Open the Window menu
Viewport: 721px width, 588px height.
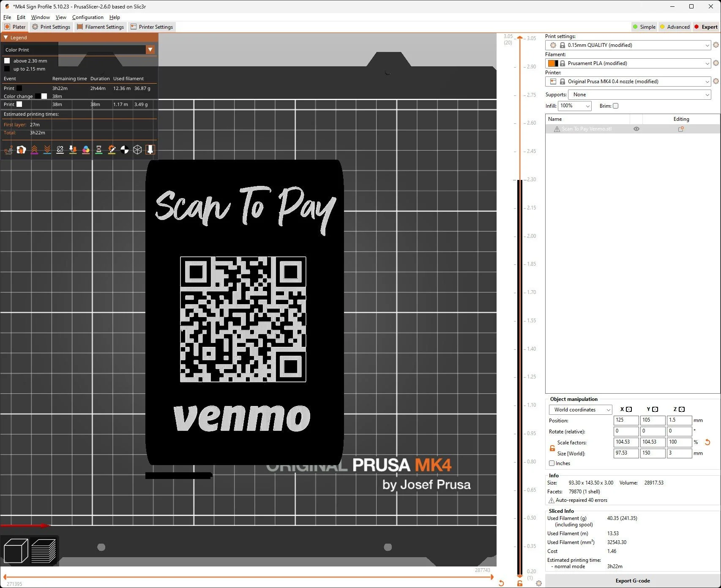41,17
